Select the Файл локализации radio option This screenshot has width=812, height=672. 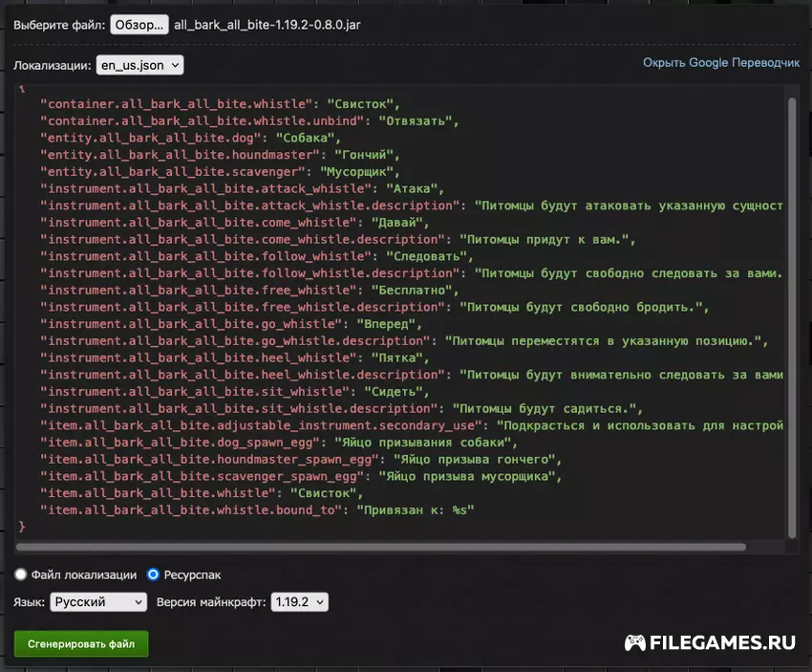pyautogui.click(x=21, y=574)
